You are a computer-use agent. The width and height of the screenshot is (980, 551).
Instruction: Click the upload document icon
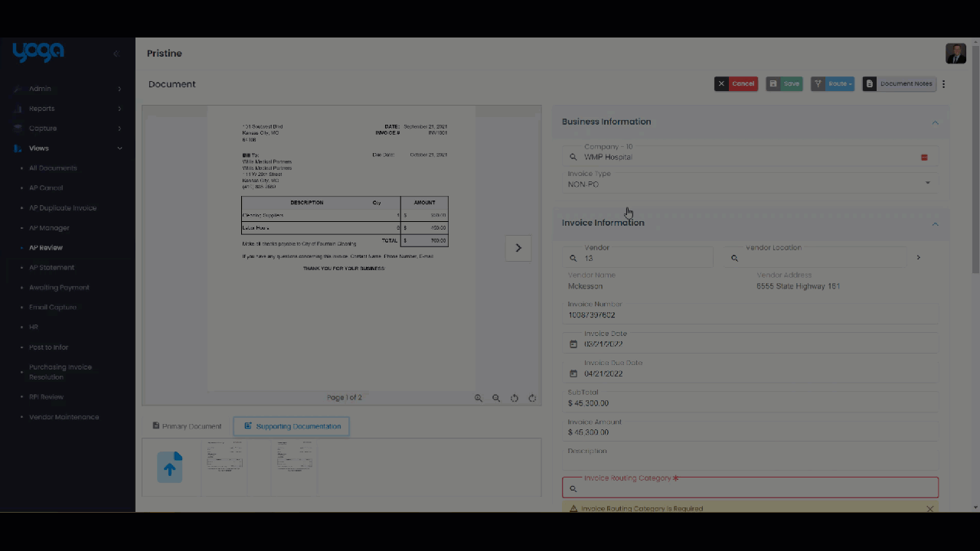pos(170,467)
